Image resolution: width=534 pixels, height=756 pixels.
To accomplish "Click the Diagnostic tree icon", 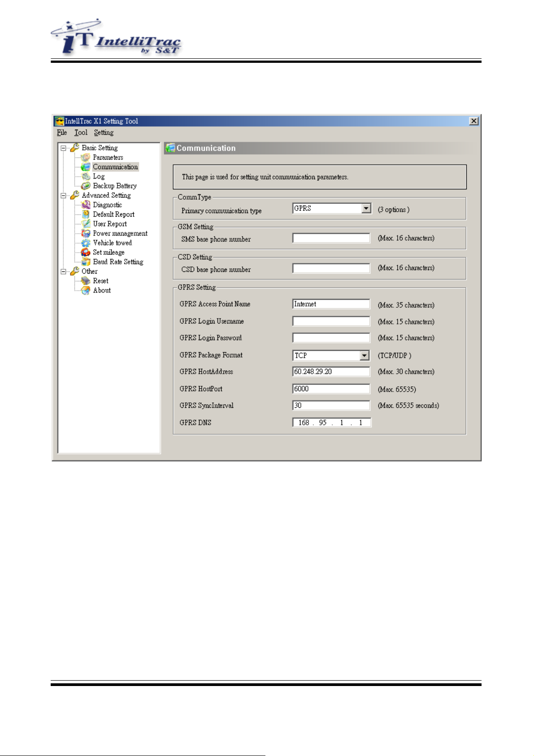I will [86, 205].
